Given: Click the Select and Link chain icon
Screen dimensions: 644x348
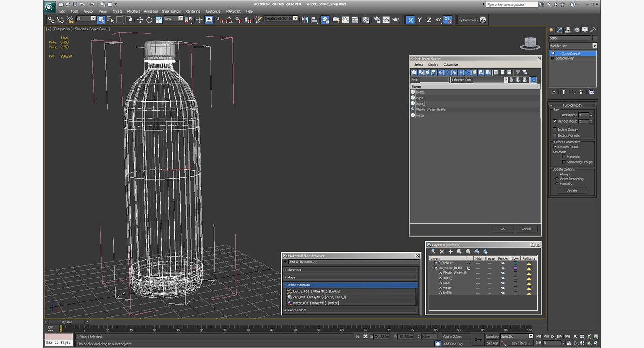Looking at the screenshot, I should point(51,20).
